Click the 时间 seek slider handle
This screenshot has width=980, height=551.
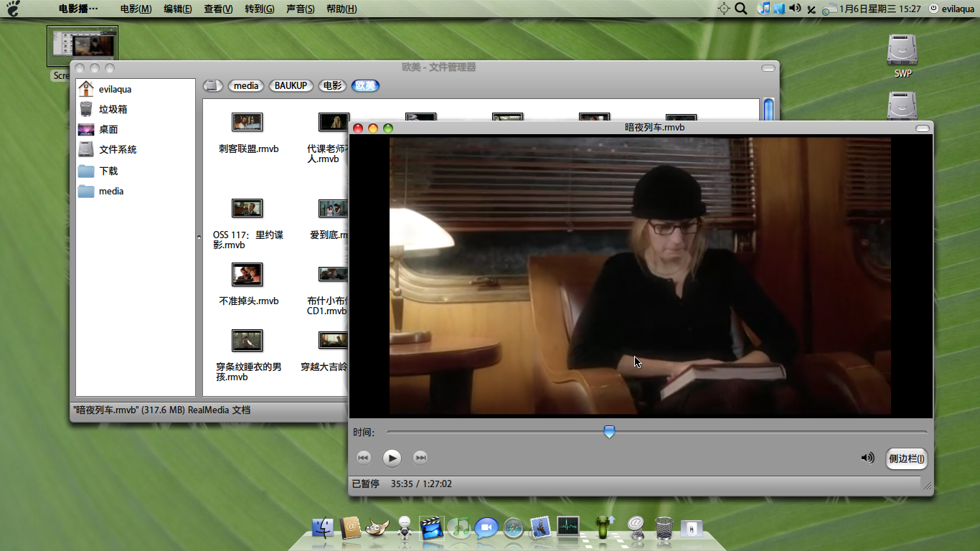609,432
